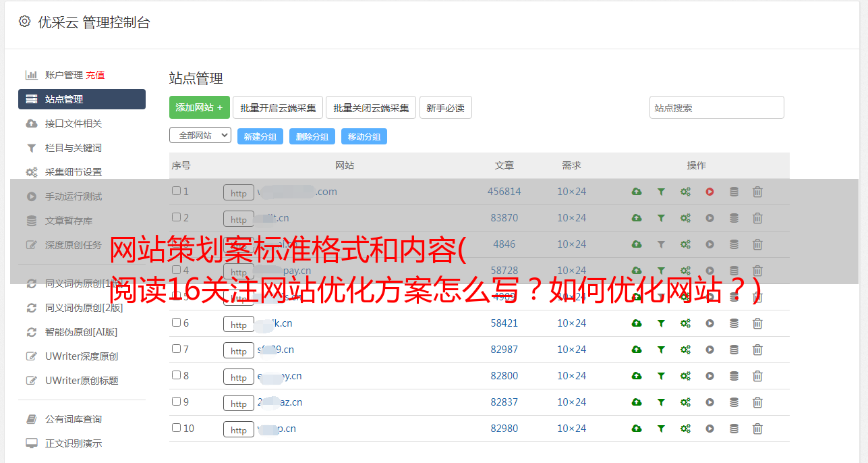Open the http protocol selector in row 2
The width and height of the screenshot is (868, 463).
[239, 219]
